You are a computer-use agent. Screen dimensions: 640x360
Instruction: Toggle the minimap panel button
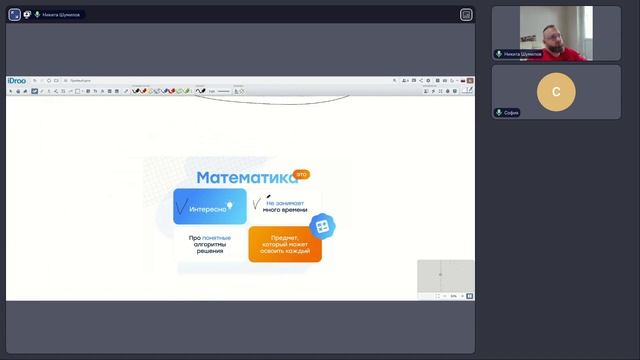[x=470, y=296]
